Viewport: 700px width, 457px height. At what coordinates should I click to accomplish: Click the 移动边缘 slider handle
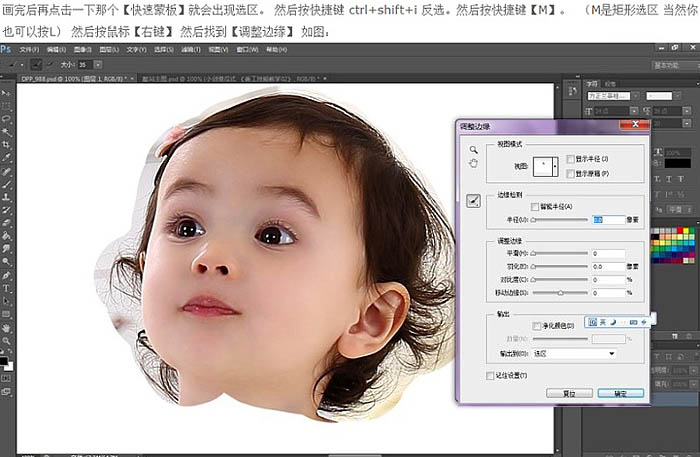click(560, 292)
